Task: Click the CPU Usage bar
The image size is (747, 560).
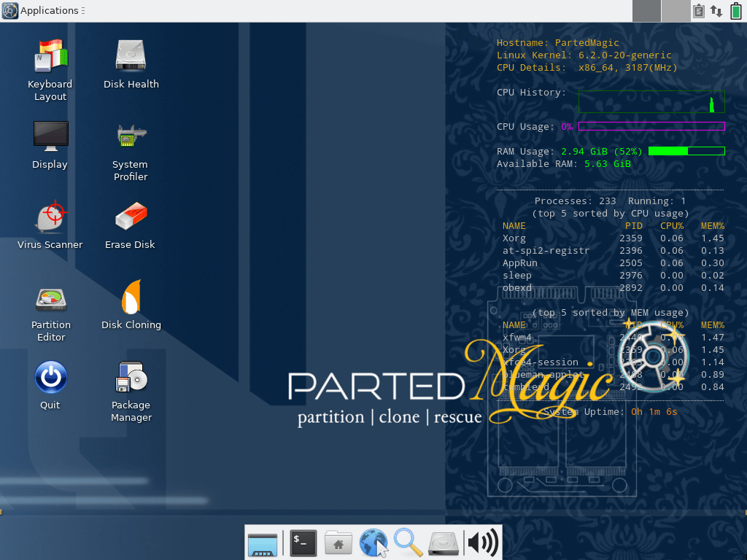Action: [x=651, y=126]
